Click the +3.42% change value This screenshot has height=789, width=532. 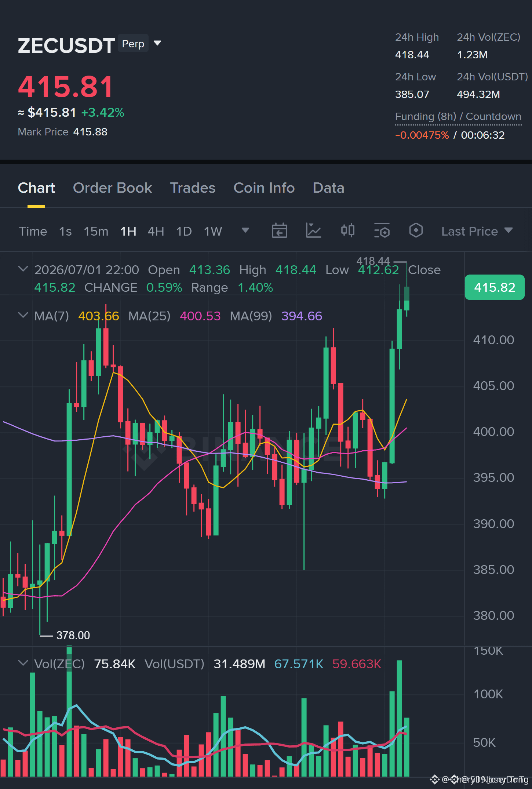[x=103, y=112]
